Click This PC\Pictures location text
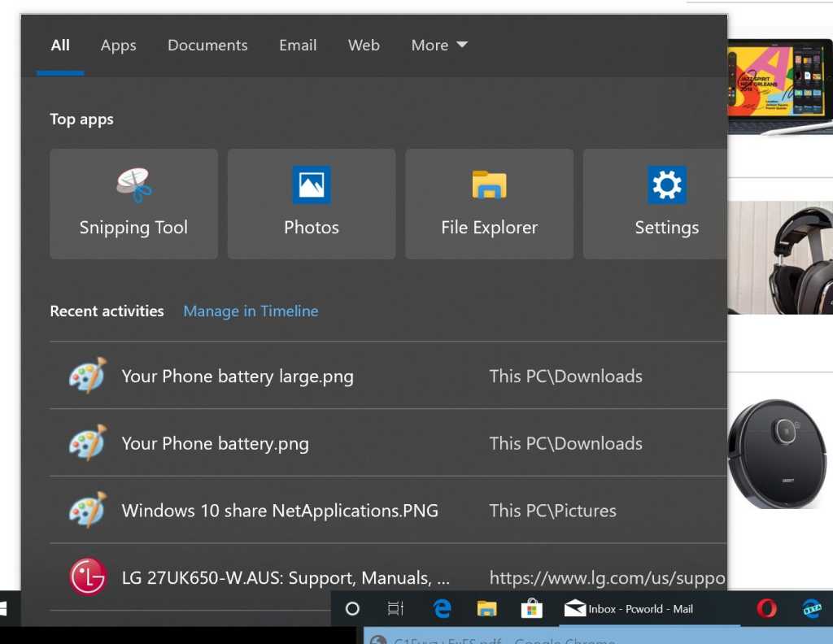This screenshot has width=833, height=644. tap(552, 510)
